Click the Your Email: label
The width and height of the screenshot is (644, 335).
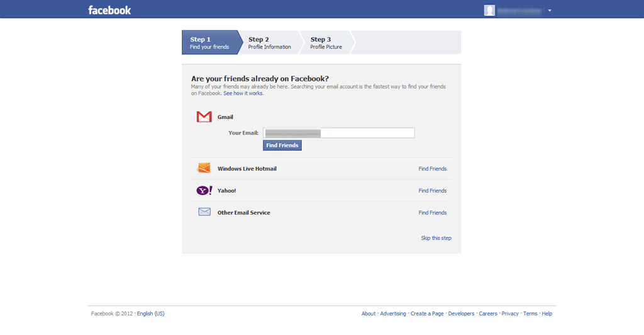243,133
